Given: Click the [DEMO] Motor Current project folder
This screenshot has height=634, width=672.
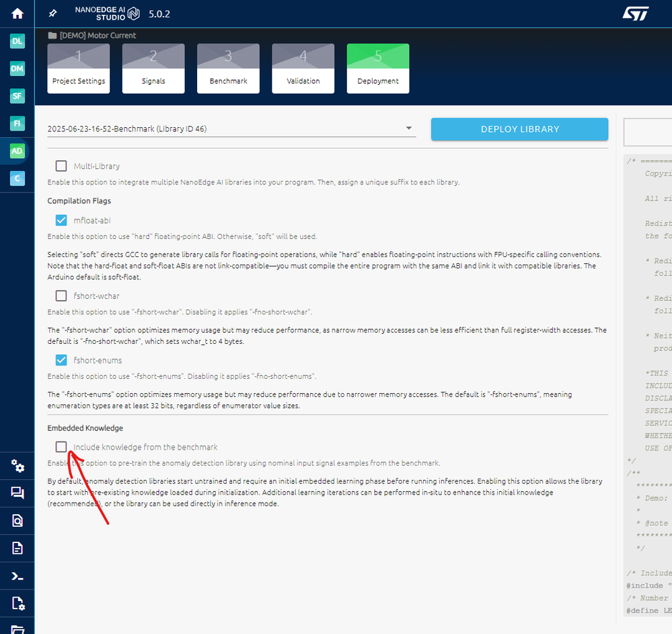Looking at the screenshot, I should point(92,36).
